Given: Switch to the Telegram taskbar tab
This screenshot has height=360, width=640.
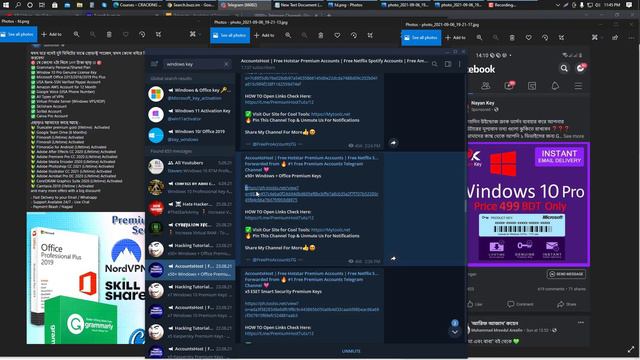Looking at the screenshot, I should tap(244, 5).
